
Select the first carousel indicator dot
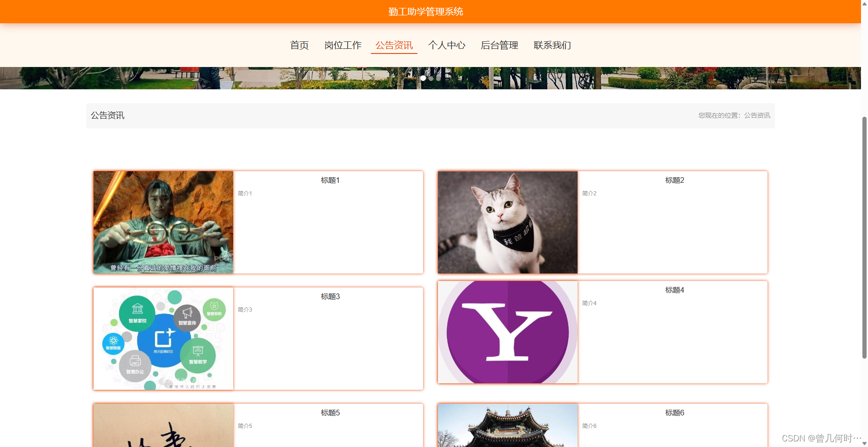(423, 78)
